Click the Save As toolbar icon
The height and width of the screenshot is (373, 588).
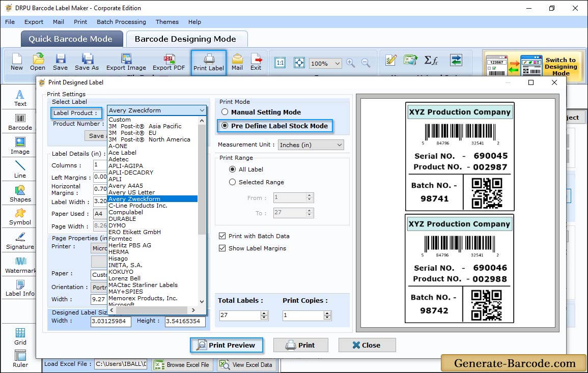point(87,62)
